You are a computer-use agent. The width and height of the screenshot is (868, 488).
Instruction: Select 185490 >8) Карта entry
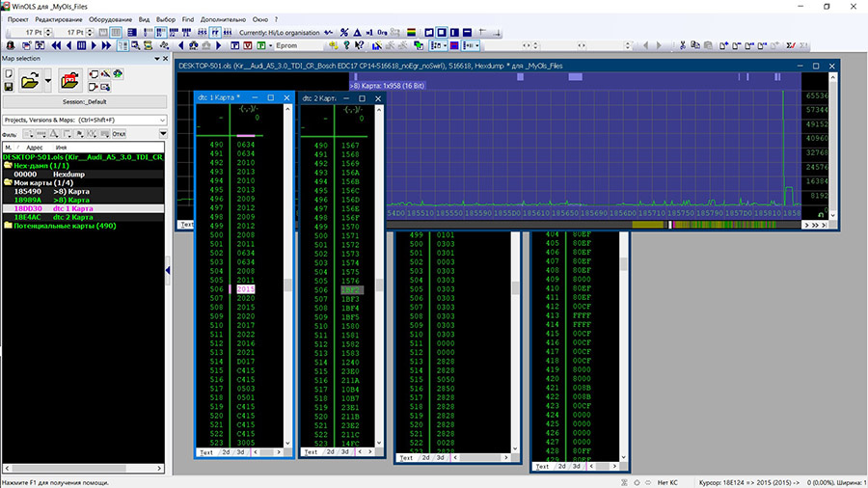[x=83, y=191]
